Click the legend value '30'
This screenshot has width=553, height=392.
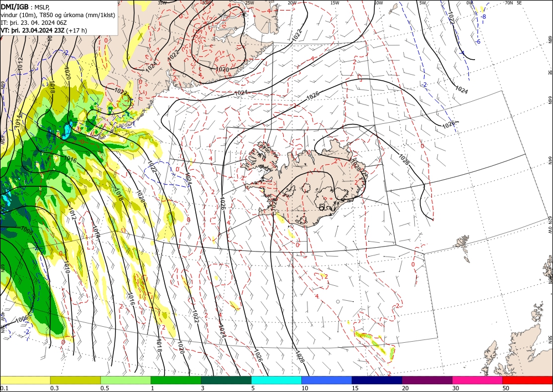[456, 388]
